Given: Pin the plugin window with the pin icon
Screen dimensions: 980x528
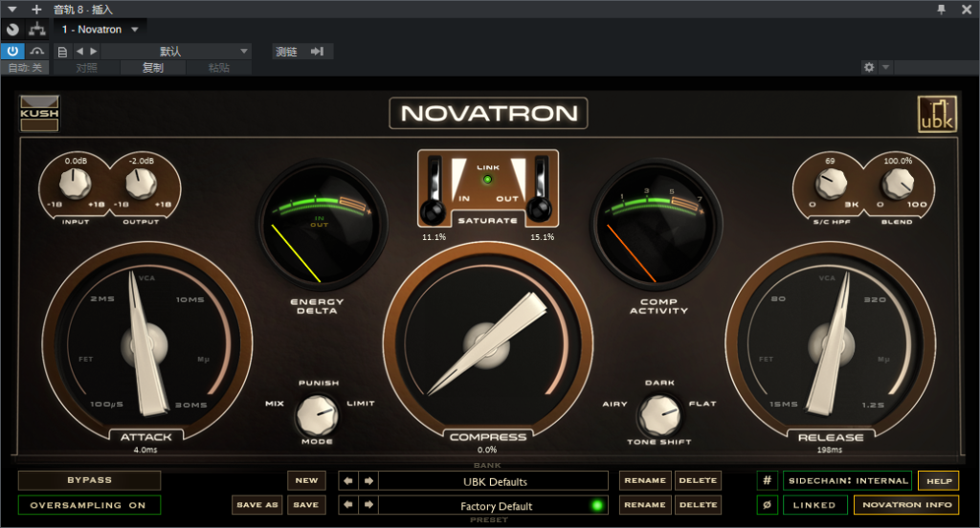Looking at the screenshot, I should 942,10.
